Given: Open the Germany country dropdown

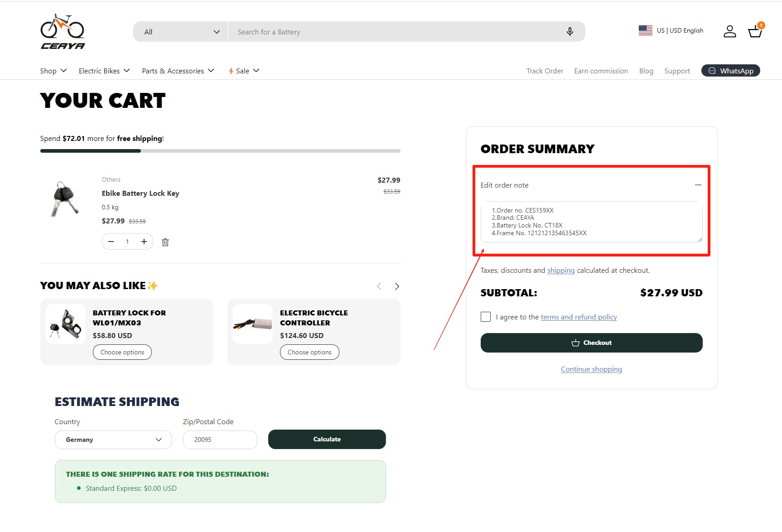Looking at the screenshot, I should tap(113, 440).
